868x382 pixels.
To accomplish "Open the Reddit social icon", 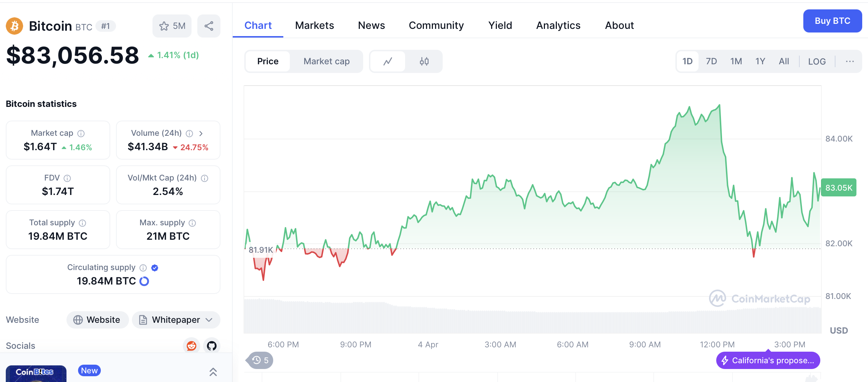I will 191,346.
